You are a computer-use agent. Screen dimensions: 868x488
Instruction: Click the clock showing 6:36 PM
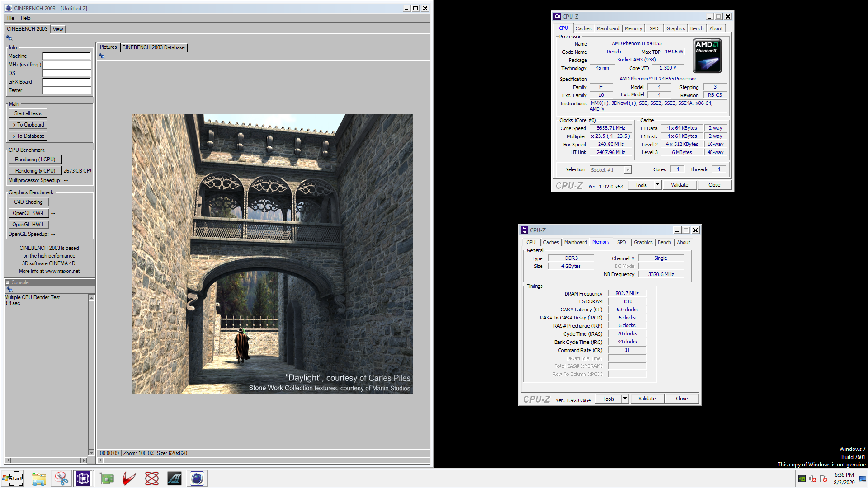pyautogui.click(x=844, y=475)
